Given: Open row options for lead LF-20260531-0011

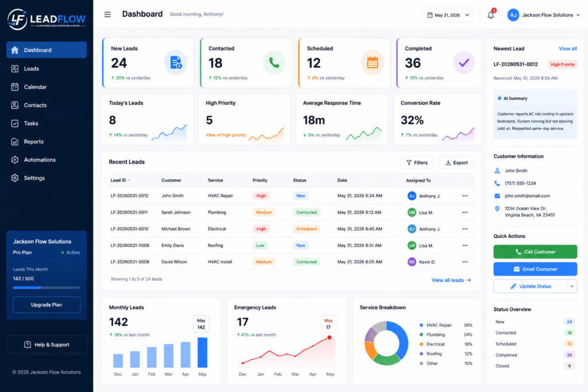Looking at the screenshot, I should point(465,212).
